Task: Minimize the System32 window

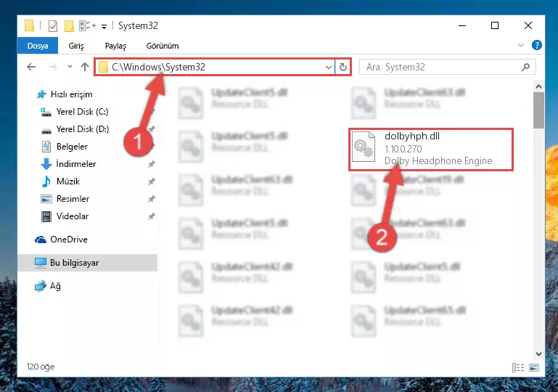Action: click(x=462, y=25)
